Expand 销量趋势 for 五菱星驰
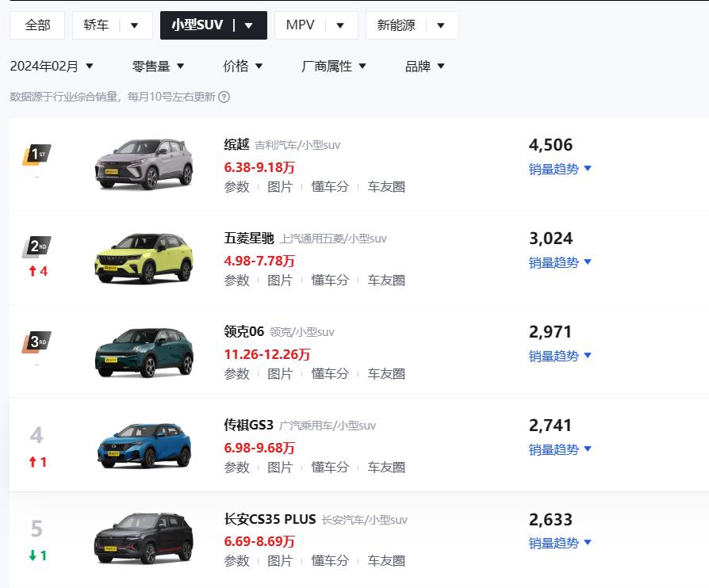Image resolution: width=709 pixels, height=588 pixels. 560,262
